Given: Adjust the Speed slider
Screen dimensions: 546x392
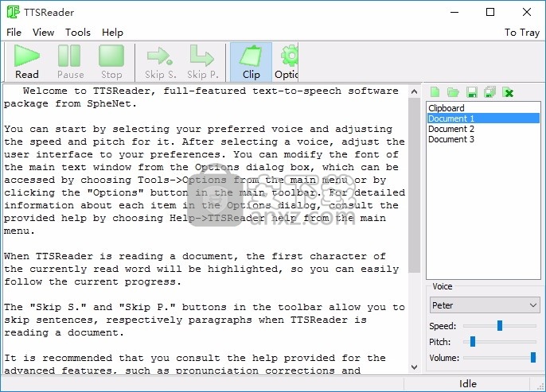Looking at the screenshot, I should (500, 325).
